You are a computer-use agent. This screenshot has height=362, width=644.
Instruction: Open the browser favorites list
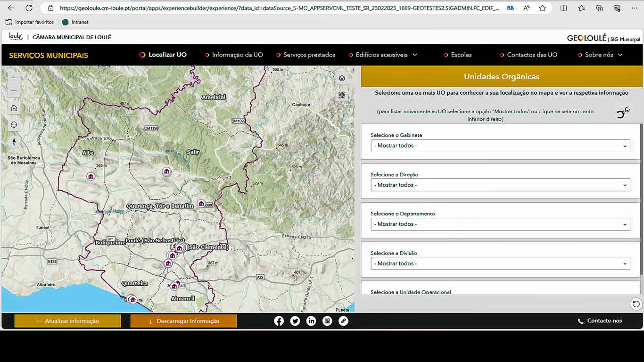[x=581, y=8]
